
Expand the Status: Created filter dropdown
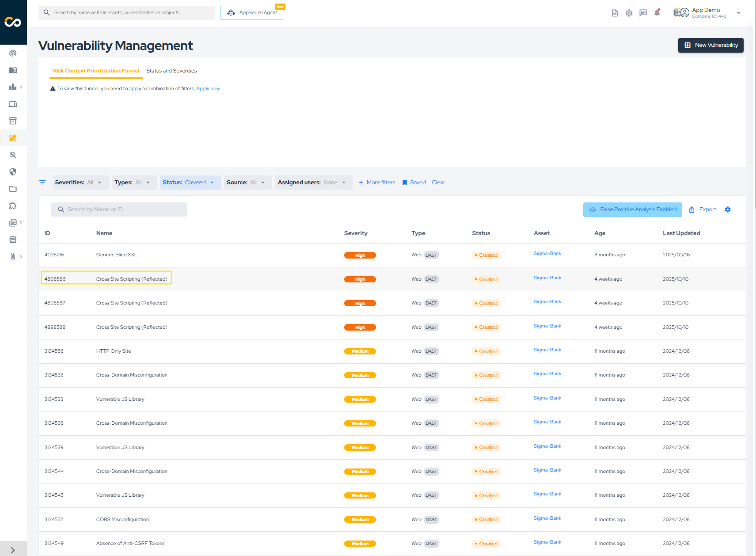click(x=190, y=183)
